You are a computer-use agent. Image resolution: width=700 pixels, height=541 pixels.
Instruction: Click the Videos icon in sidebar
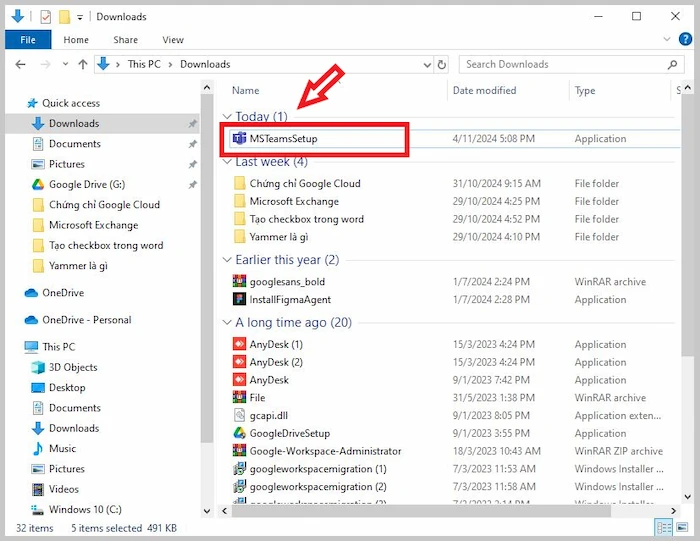coord(38,489)
